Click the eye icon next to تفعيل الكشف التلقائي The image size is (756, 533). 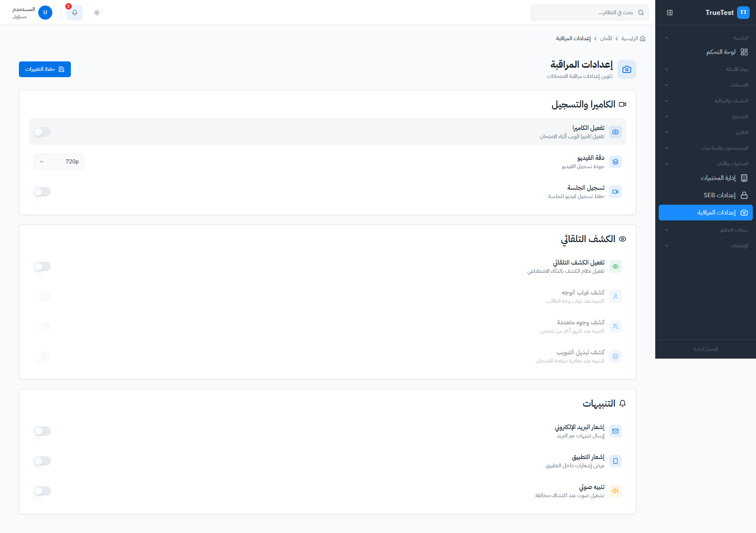pyautogui.click(x=615, y=266)
